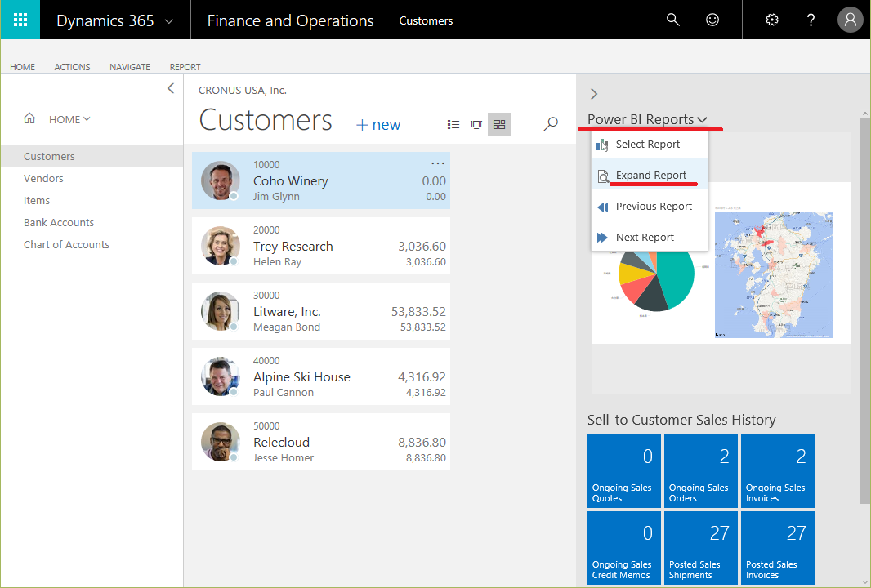871x588 pixels.
Task: Open the settings gear icon
Action: point(771,20)
